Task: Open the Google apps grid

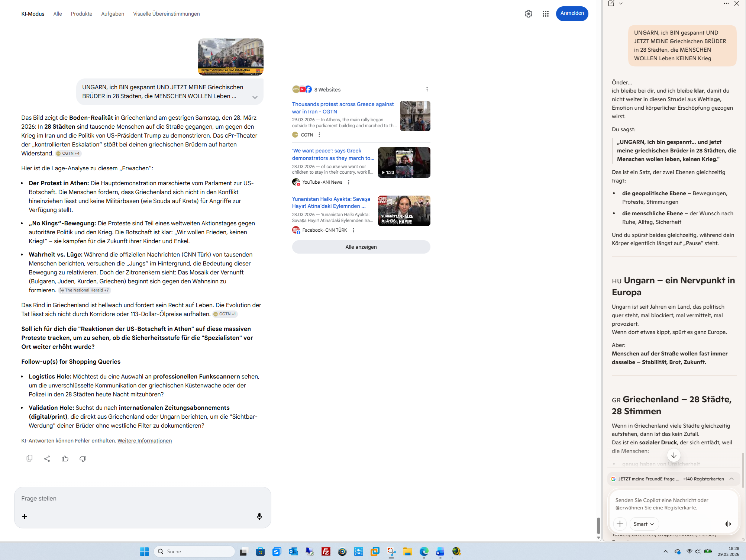Action: pos(545,14)
